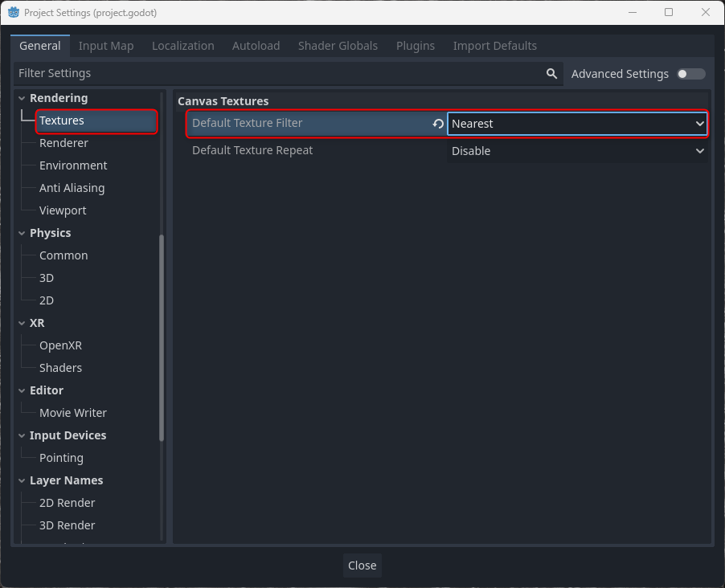Viewport: 725px width, 588px height.
Task: Collapse the Physics category arrow
Action: click(23, 233)
